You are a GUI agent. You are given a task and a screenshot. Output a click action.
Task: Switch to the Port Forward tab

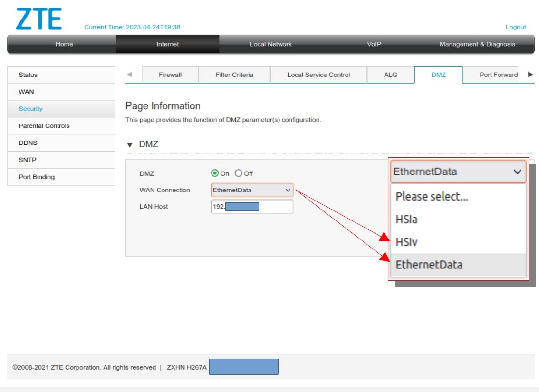coord(498,75)
